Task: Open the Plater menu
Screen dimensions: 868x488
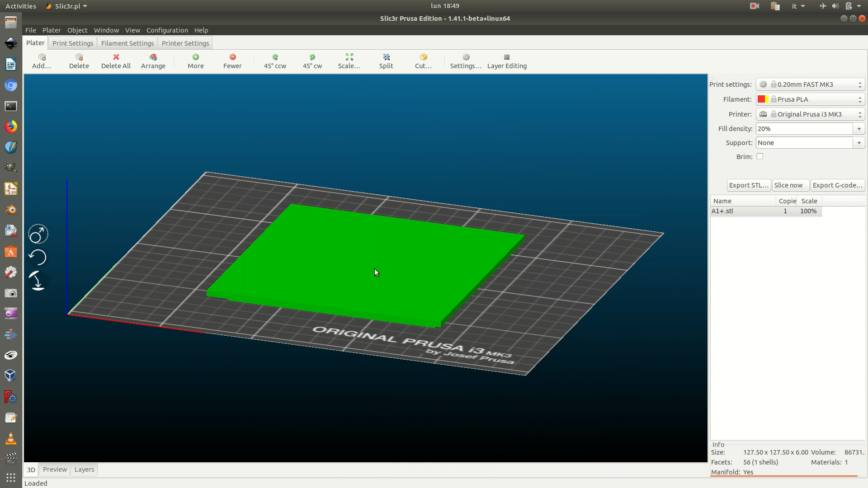Action: point(52,30)
